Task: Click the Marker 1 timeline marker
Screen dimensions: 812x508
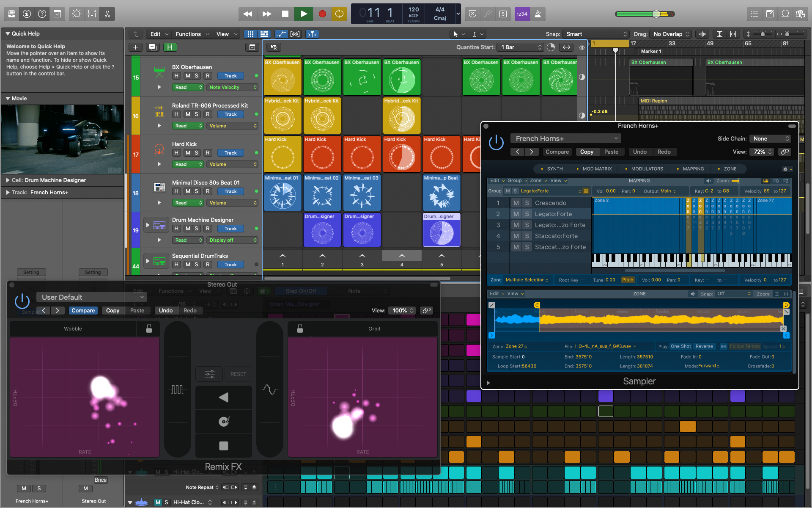Action: click(650, 51)
